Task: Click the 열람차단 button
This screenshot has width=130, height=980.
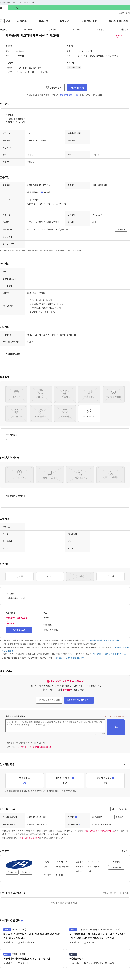Action: (x=26, y=872)
